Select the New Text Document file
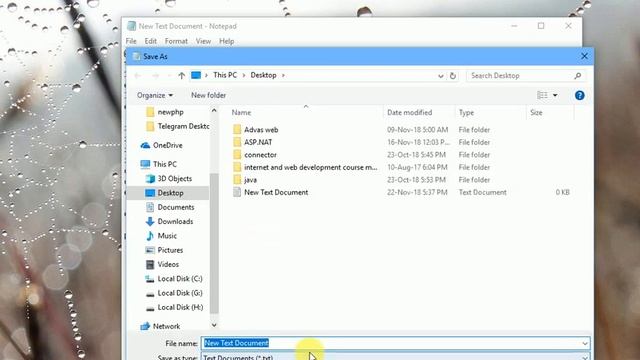The width and height of the screenshot is (640, 360). tap(276, 192)
